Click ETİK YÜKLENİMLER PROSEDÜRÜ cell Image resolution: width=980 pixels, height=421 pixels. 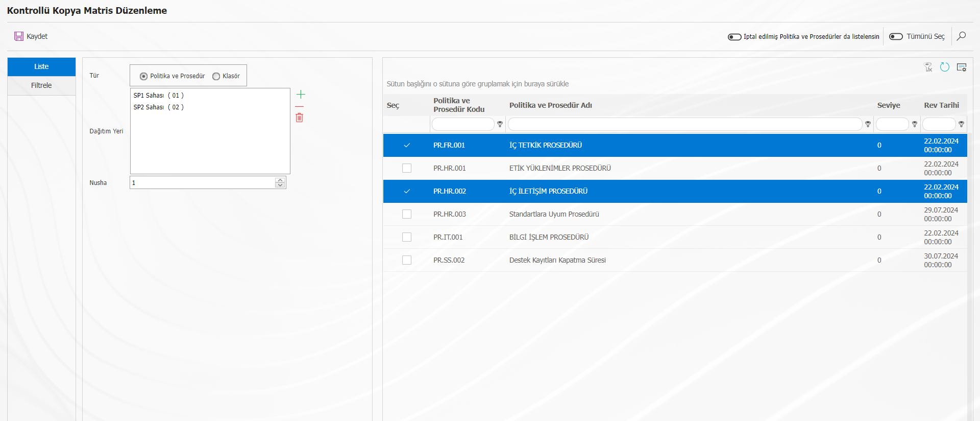pyautogui.click(x=560, y=168)
